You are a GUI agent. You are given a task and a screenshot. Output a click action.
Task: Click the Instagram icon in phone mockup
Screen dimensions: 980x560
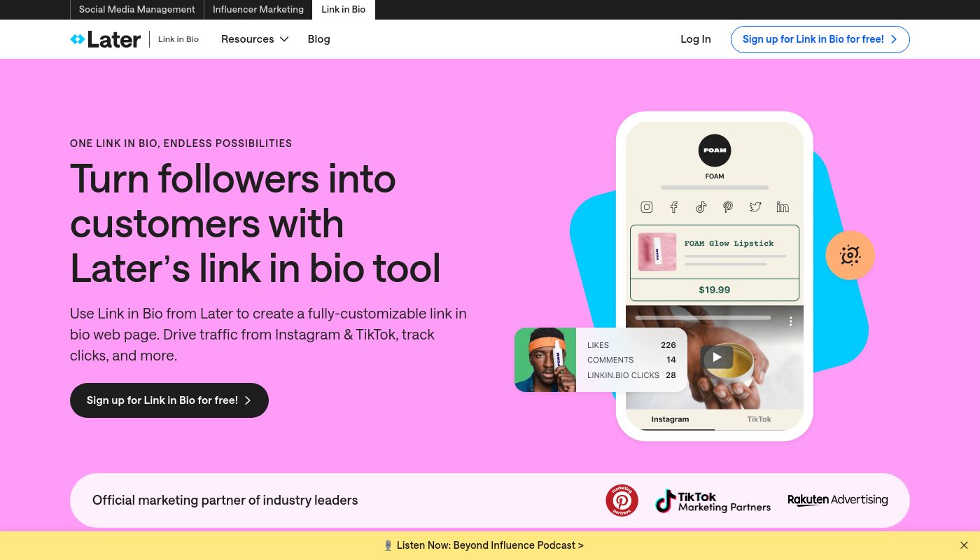647,207
